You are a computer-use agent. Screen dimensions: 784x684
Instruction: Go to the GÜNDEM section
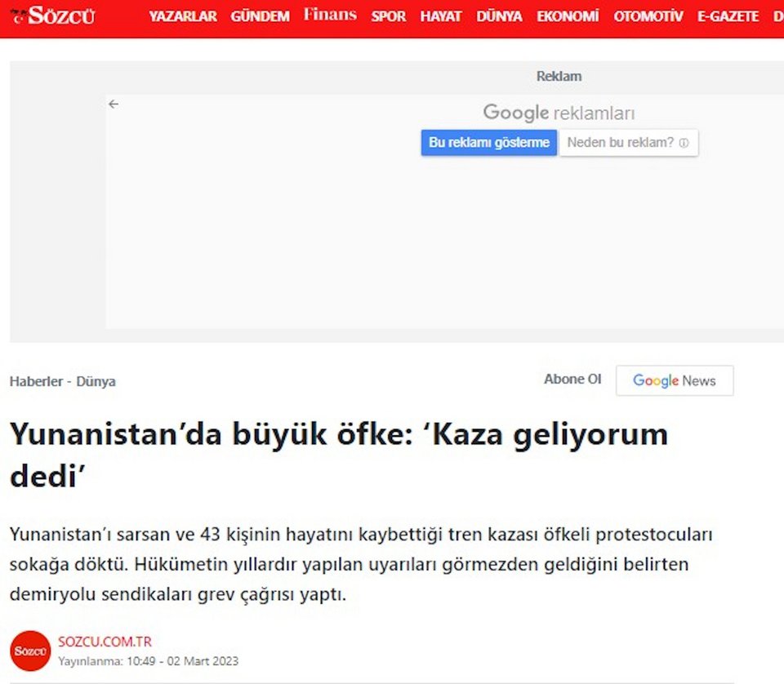[260, 16]
